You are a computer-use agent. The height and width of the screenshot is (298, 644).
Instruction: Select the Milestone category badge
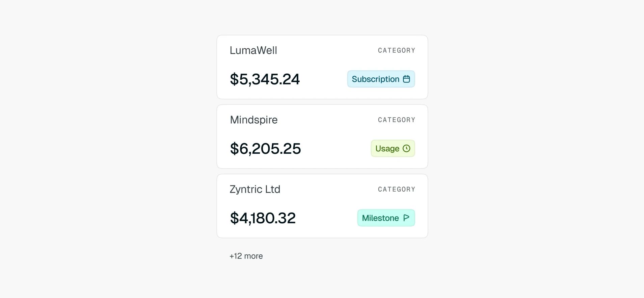click(x=386, y=218)
